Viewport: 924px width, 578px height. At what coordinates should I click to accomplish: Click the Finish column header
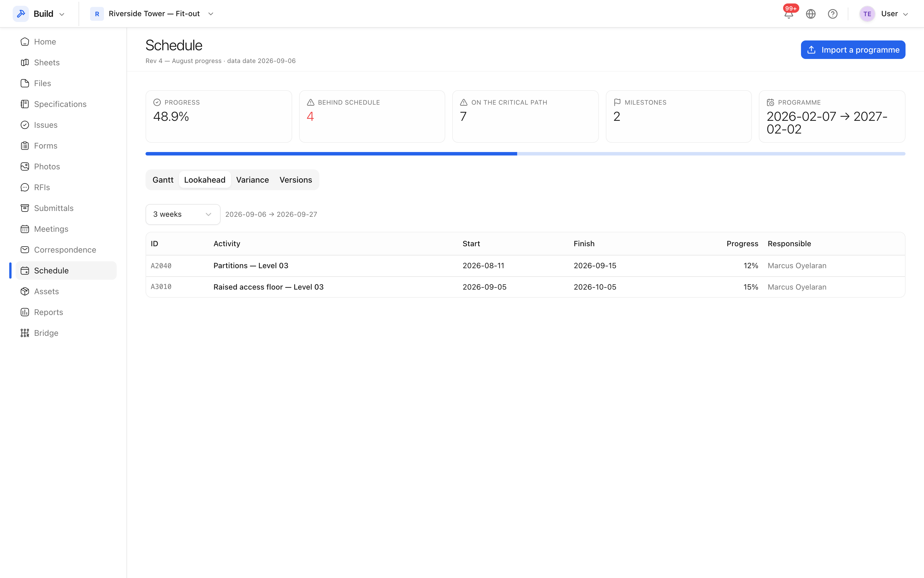(x=584, y=244)
